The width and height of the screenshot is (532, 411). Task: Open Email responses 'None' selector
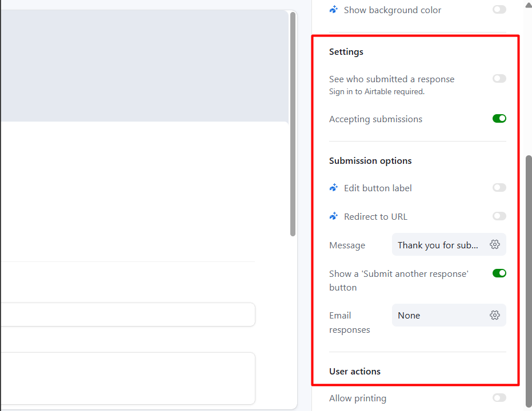(x=438, y=316)
